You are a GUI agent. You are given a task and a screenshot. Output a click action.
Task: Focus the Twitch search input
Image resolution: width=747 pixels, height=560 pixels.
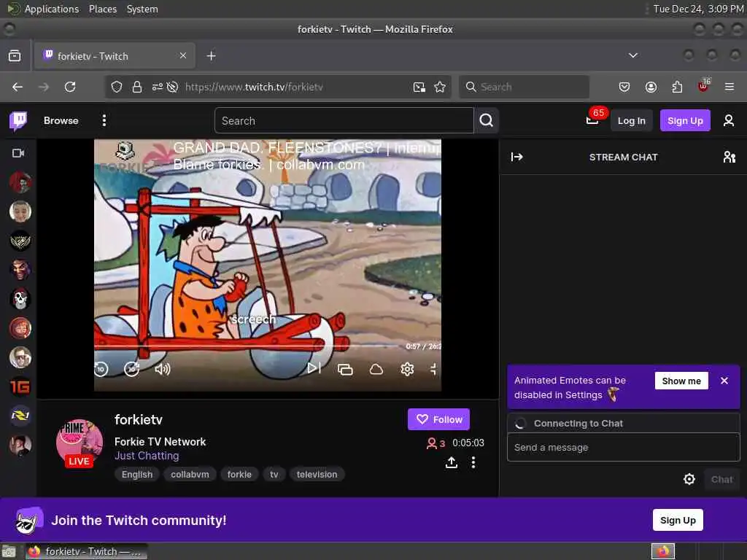(344, 120)
